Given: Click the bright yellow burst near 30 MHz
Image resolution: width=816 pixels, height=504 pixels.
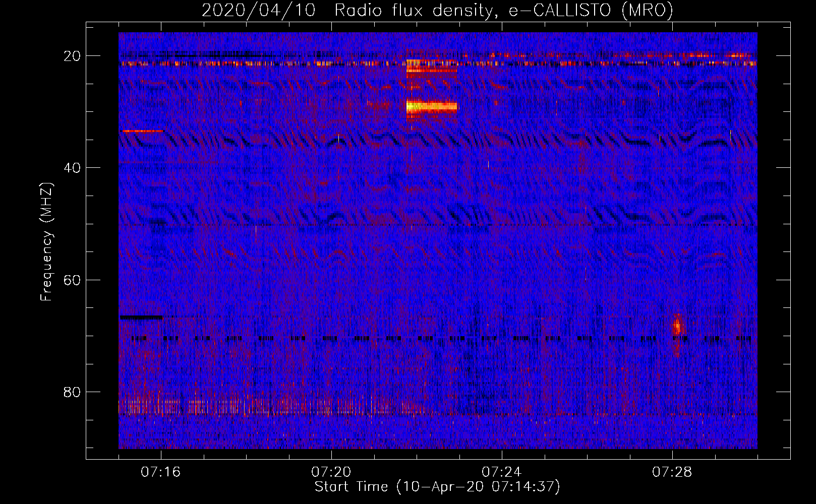Looking at the screenshot, I should tap(432, 106).
